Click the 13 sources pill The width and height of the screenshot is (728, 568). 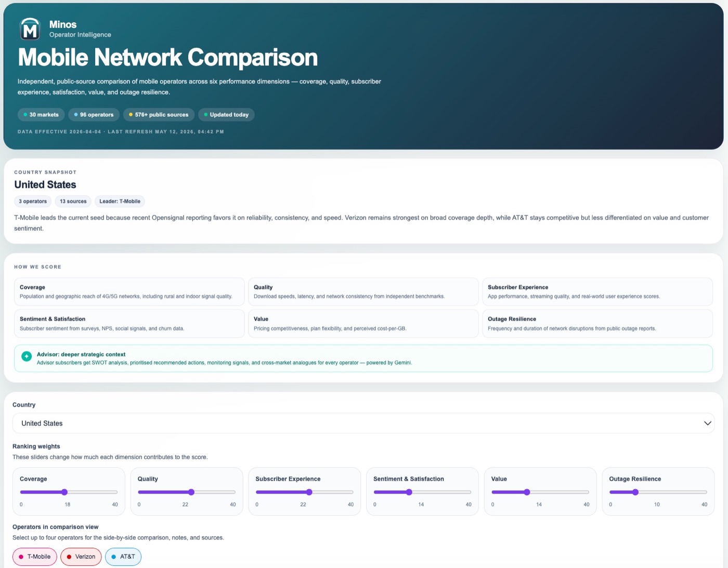(73, 202)
